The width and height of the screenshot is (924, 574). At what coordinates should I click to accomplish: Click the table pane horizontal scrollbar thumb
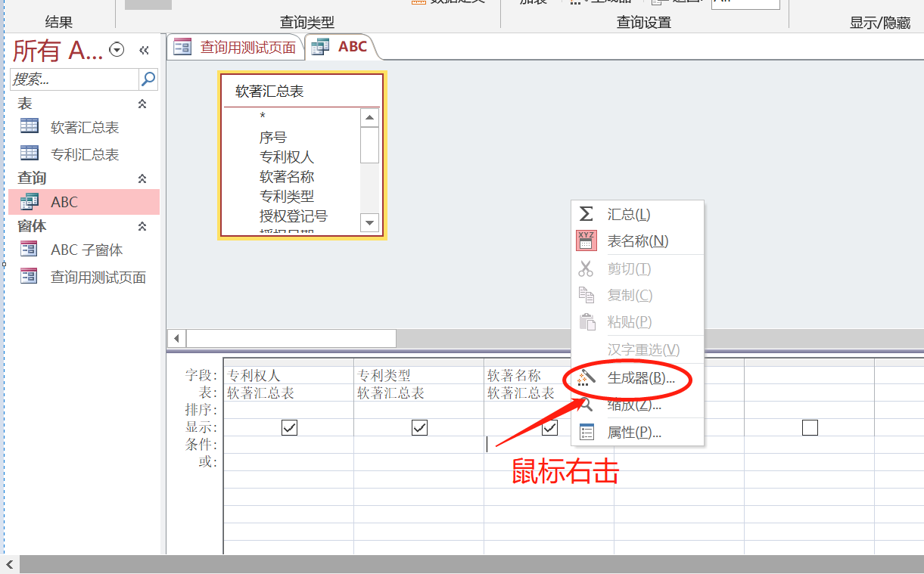coord(291,338)
